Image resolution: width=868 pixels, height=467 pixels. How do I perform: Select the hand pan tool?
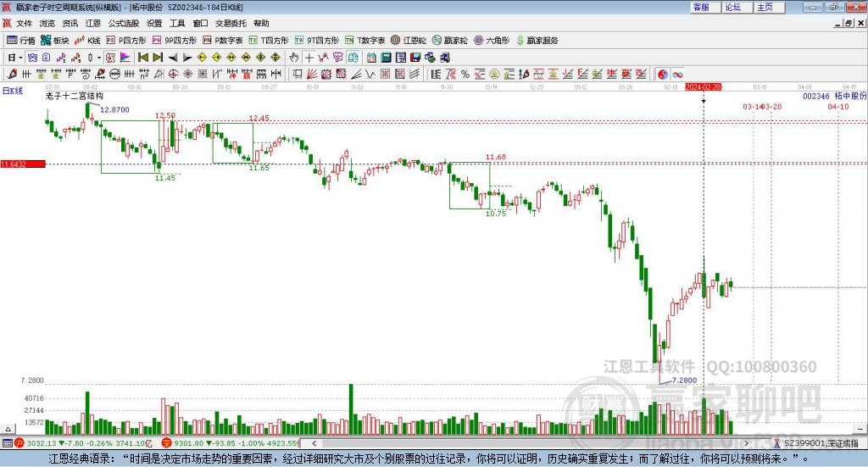pos(294,58)
